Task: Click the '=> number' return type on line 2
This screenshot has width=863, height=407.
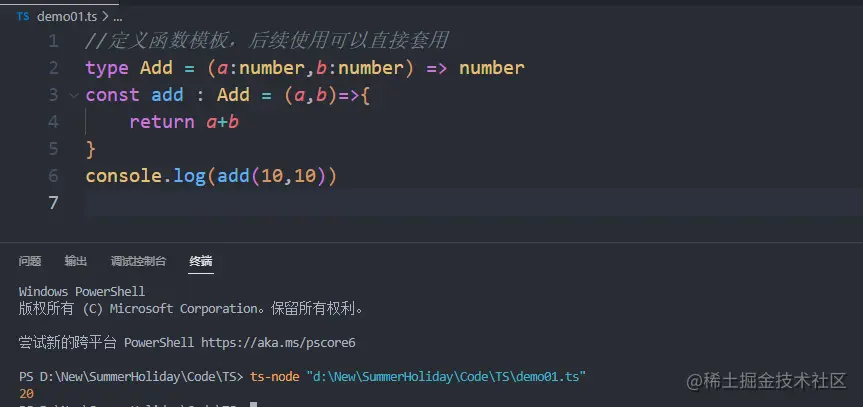Action: tap(476, 68)
